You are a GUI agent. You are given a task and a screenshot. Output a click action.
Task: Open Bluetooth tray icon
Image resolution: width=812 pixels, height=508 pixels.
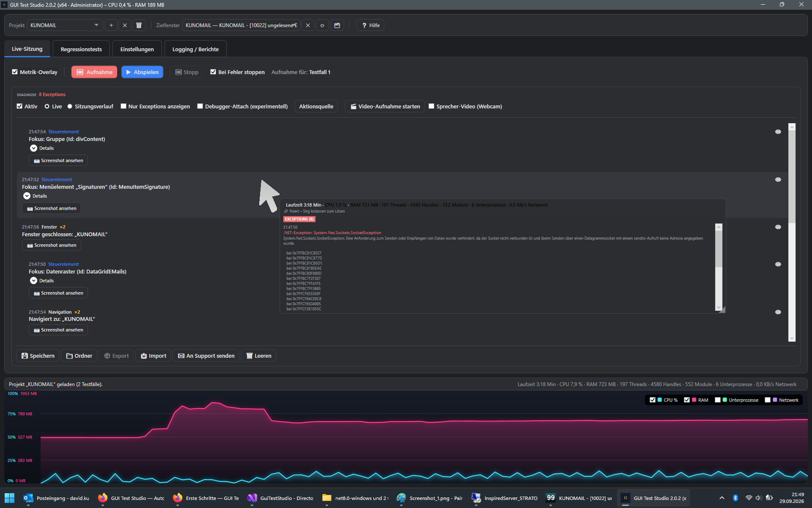pos(735,498)
